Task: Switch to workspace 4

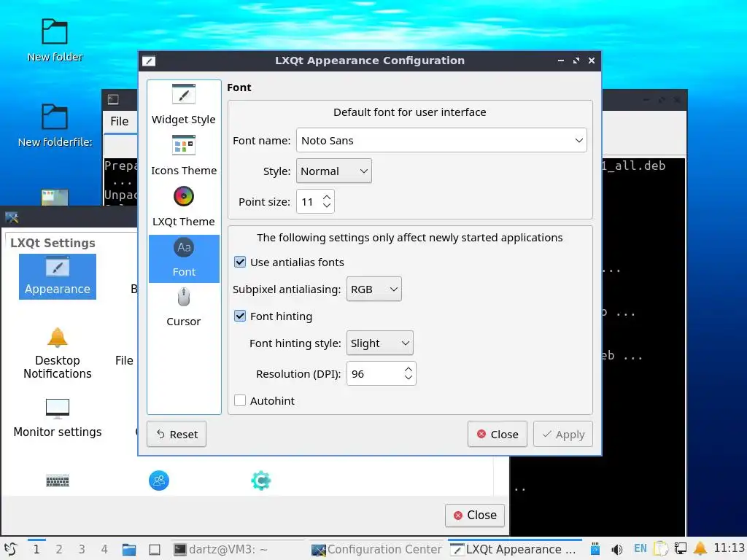Action: click(x=104, y=550)
